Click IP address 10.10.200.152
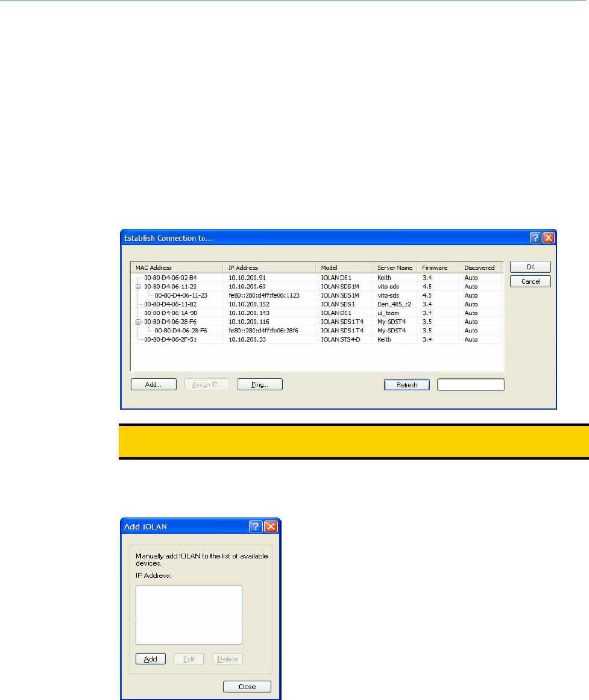 [x=249, y=304]
